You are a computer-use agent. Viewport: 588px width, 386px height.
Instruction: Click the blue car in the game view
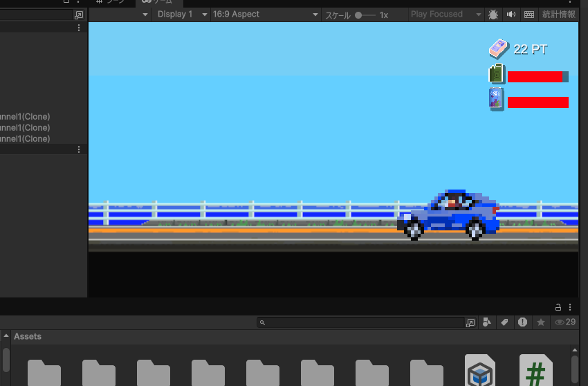(x=448, y=215)
